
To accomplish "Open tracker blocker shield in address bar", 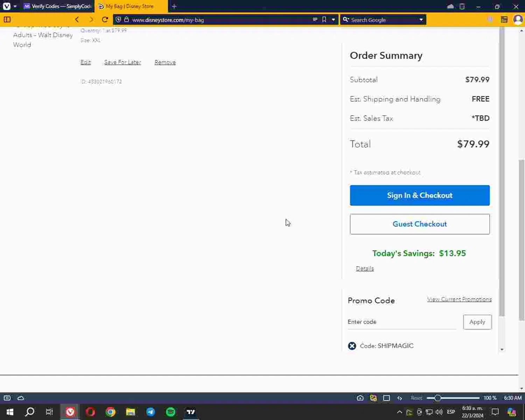I will point(118,20).
